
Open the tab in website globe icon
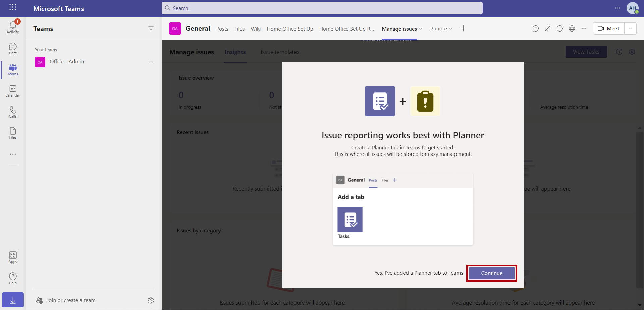(572, 28)
